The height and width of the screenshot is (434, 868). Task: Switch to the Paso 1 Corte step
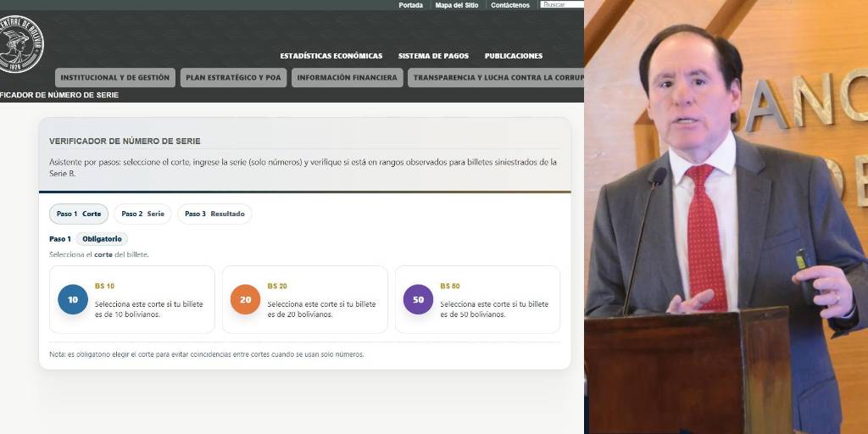[x=79, y=214]
